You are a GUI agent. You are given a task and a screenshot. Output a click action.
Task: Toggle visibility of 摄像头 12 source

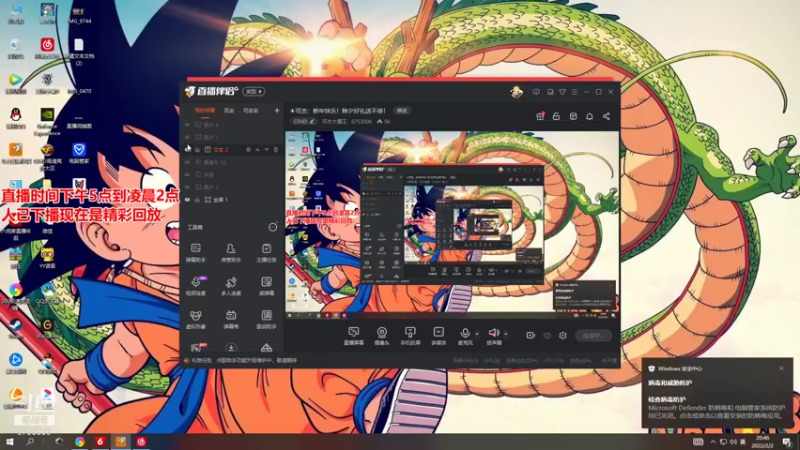[187, 162]
